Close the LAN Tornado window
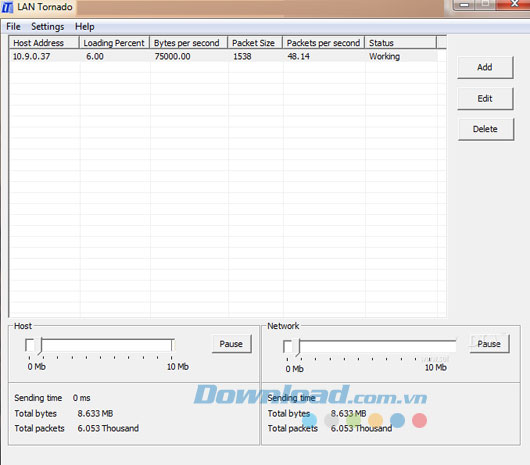The image size is (530, 465). [514, 4]
